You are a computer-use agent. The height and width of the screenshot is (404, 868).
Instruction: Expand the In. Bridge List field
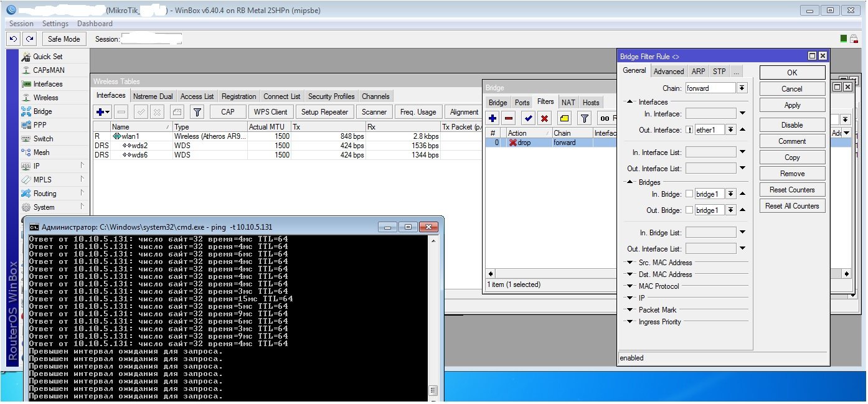[x=742, y=232]
